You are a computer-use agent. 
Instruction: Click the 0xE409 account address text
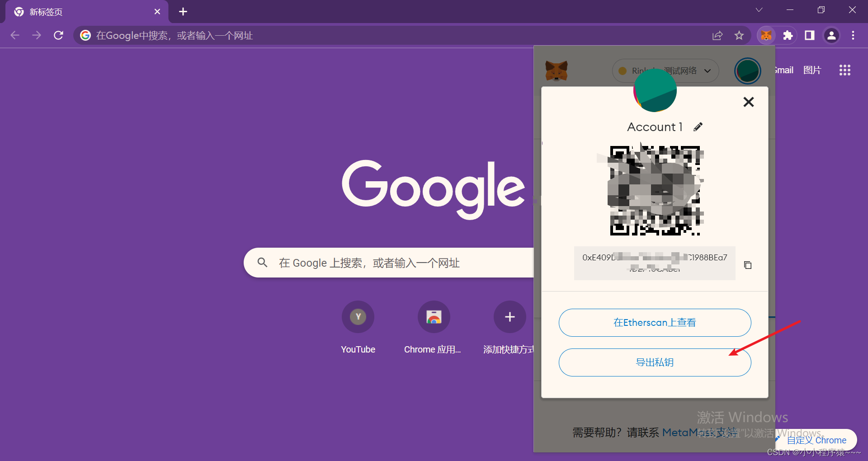tap(655, 263)
